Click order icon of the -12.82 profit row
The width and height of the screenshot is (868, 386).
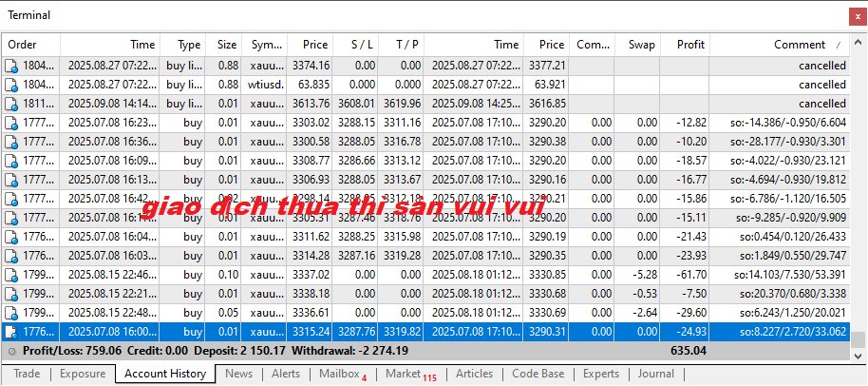[x=11, y=123]
